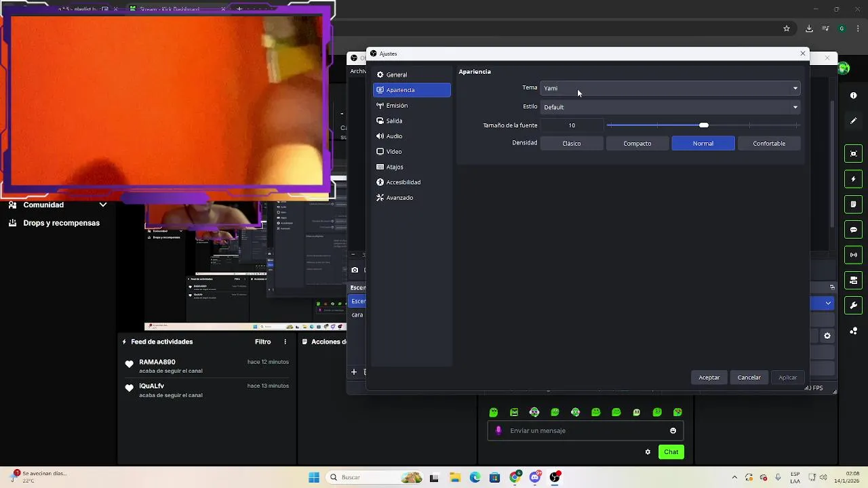This screenshot has width=868, height=488.
Task: Click the General gear icon
Action: 380,75
